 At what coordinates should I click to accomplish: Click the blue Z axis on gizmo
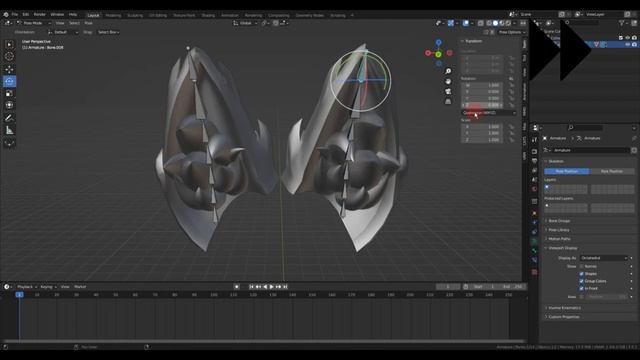438,42
